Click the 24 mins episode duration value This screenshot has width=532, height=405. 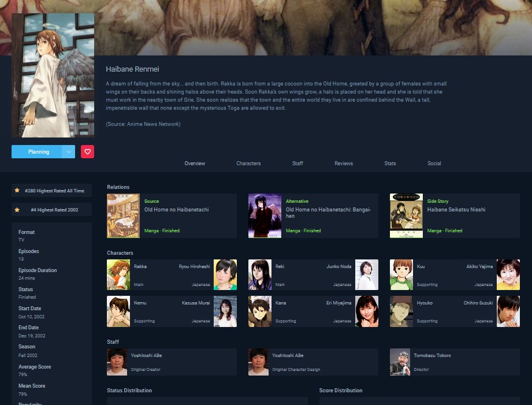pos(27,278)
